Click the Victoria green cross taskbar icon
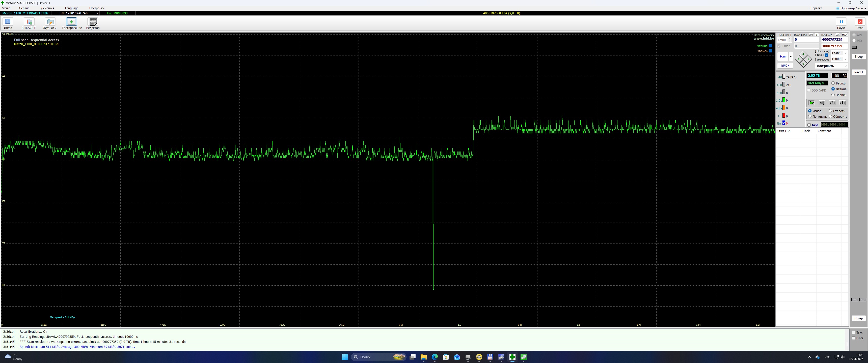The width and height of the screenshot is (868, 363). (x=512, y=357)
